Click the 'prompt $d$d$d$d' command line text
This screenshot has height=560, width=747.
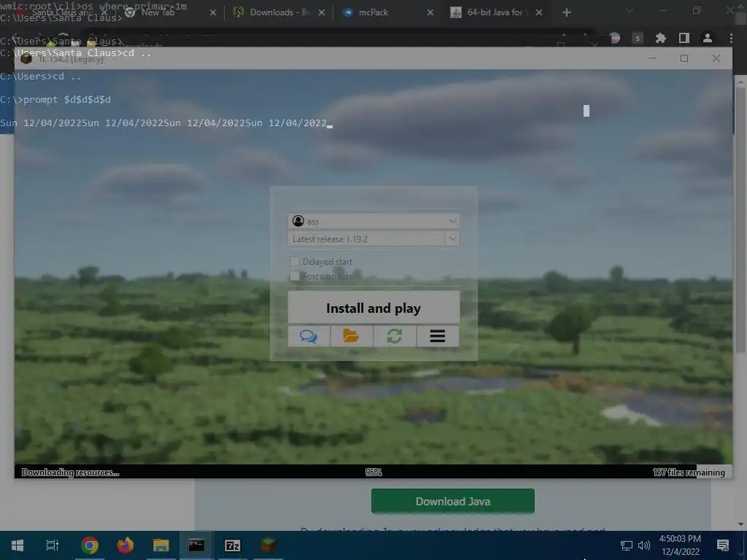66,99
